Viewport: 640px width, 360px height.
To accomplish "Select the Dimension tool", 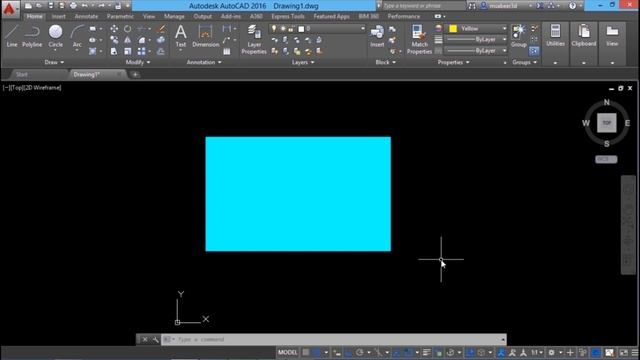I will point(205,36).
